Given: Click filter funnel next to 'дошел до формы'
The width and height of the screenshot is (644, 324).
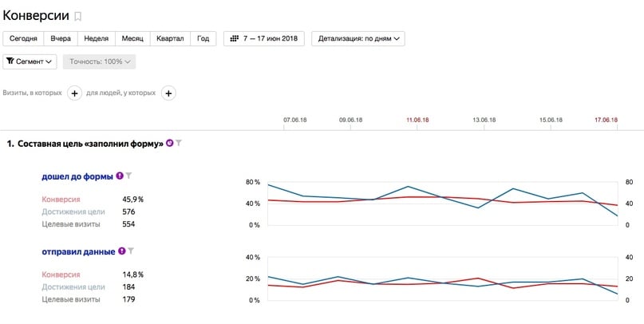Looking at the screenshot, I should [x=129, y=176].
